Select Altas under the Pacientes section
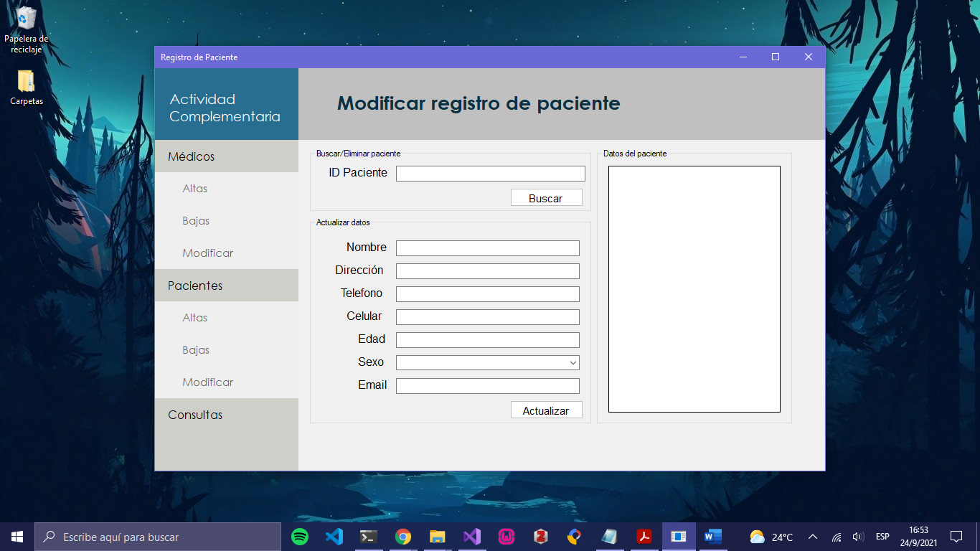The height and width of the screenshot is (551, 980). click(194, 317)
